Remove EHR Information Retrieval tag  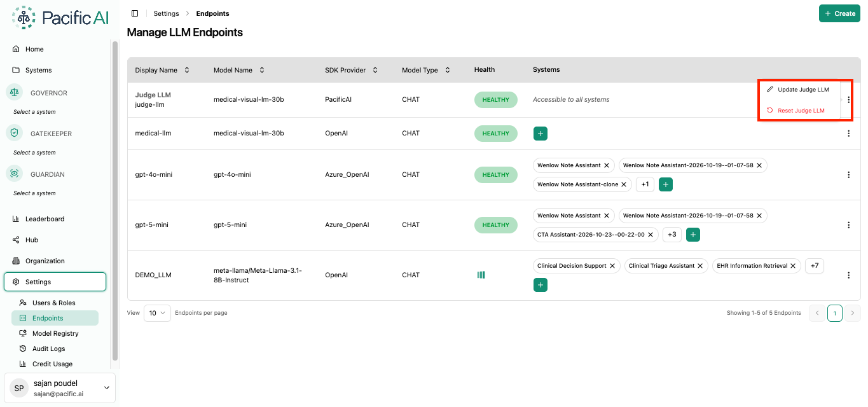tap(793, 266)
